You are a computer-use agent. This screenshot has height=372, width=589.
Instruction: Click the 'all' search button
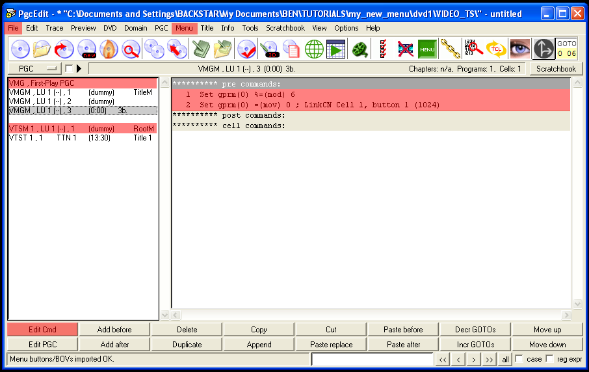(x=505, y=359)
